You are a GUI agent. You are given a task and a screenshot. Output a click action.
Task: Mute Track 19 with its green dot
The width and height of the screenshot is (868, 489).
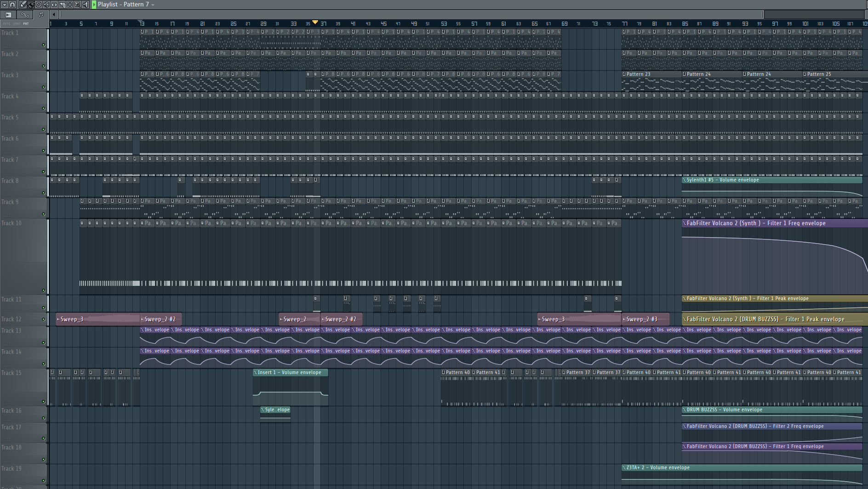click(x=44, y=481)
